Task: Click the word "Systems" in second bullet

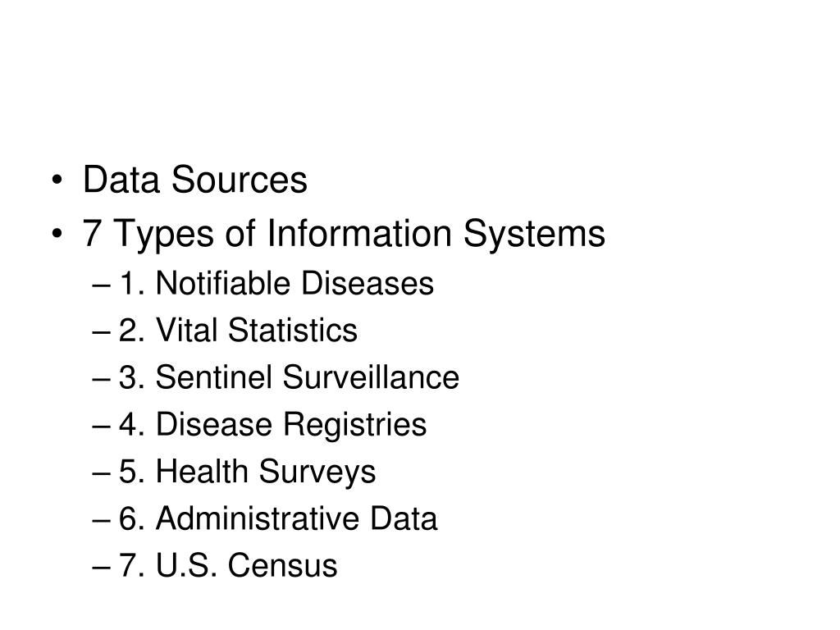Action: 534,234
